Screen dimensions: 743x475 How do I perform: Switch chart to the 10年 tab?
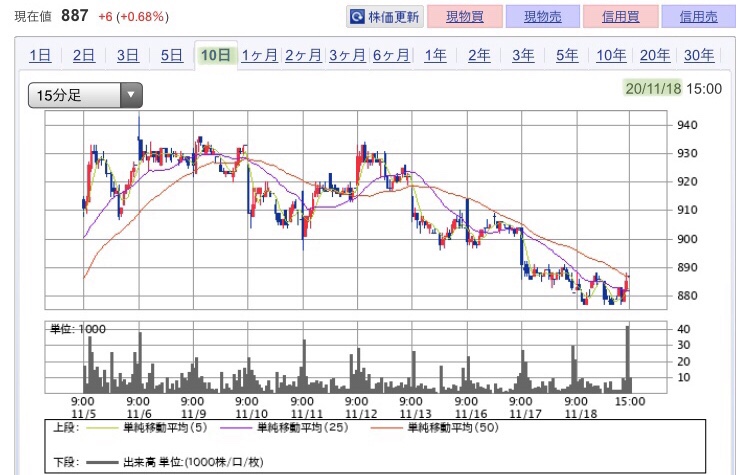[x=611, y=55]
